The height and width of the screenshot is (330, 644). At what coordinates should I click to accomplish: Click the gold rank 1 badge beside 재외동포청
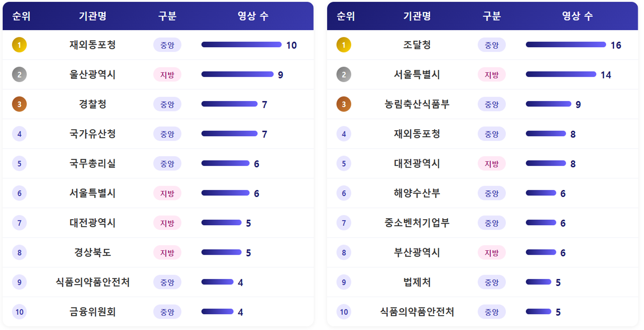point(19,45)
